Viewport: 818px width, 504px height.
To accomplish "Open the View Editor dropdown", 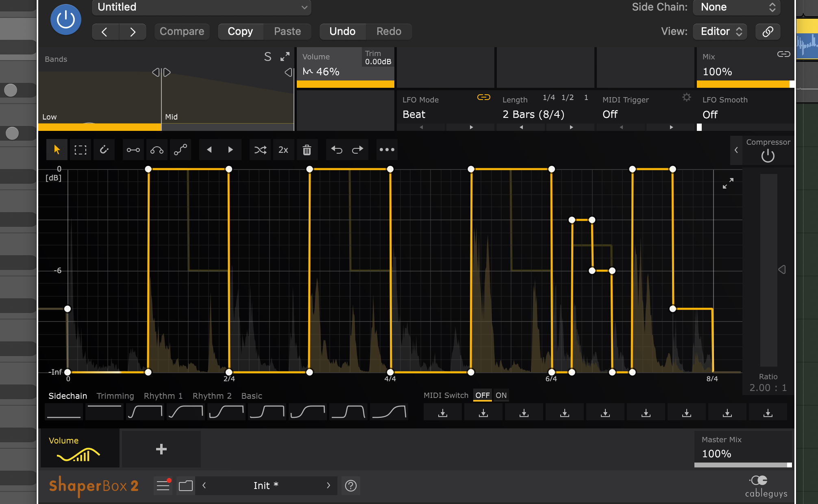I will (722, 31).
